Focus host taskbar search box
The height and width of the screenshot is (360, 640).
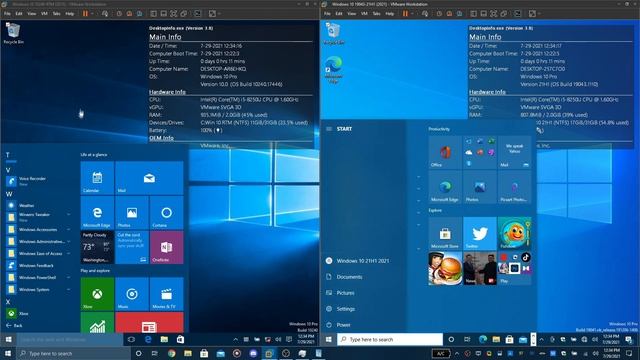pyautogui.click(x=73, y=353)
